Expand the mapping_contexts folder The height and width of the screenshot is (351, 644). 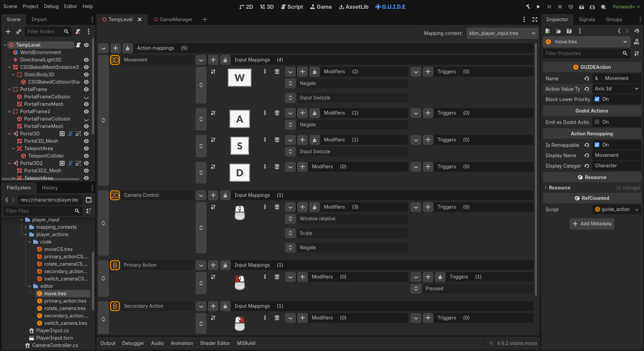coord(26,227)
